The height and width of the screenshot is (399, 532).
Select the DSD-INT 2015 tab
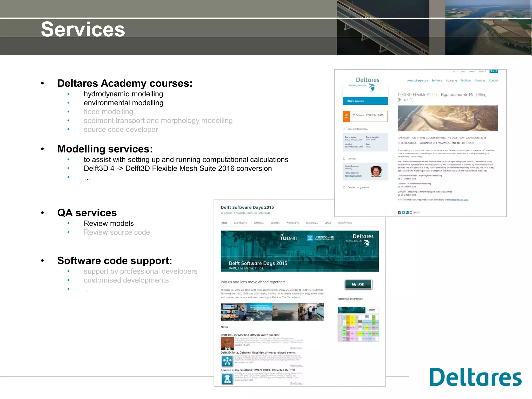[240, 223]
